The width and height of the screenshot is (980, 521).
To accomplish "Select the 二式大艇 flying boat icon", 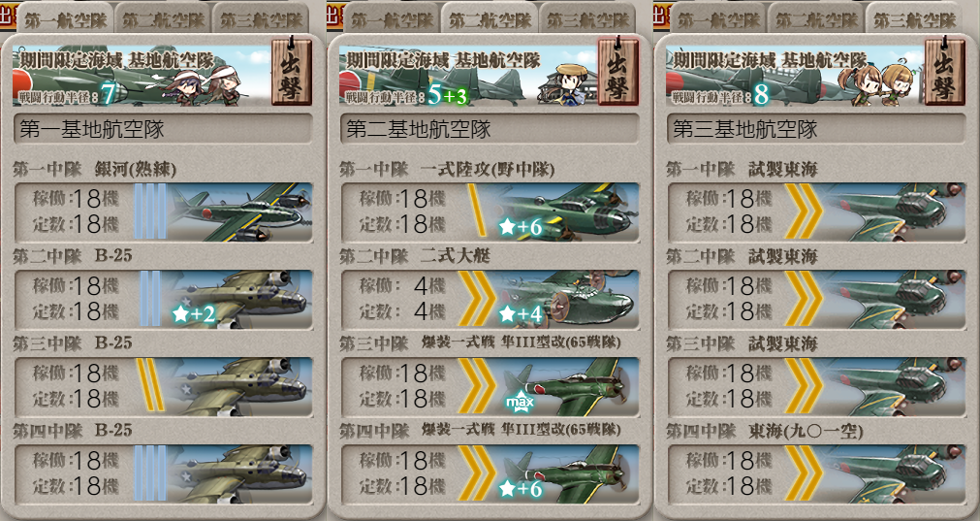I will [566, 299].
